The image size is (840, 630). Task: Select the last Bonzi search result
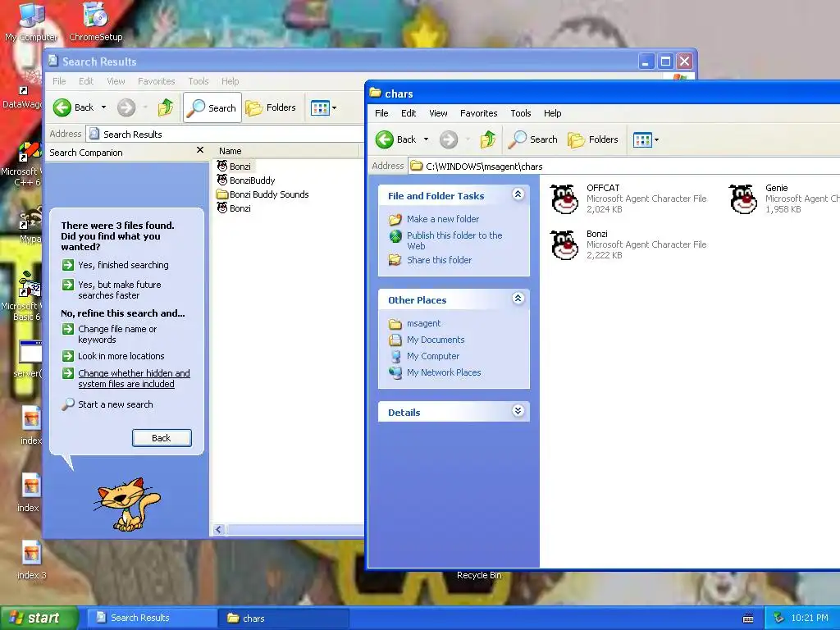(234, 208)
